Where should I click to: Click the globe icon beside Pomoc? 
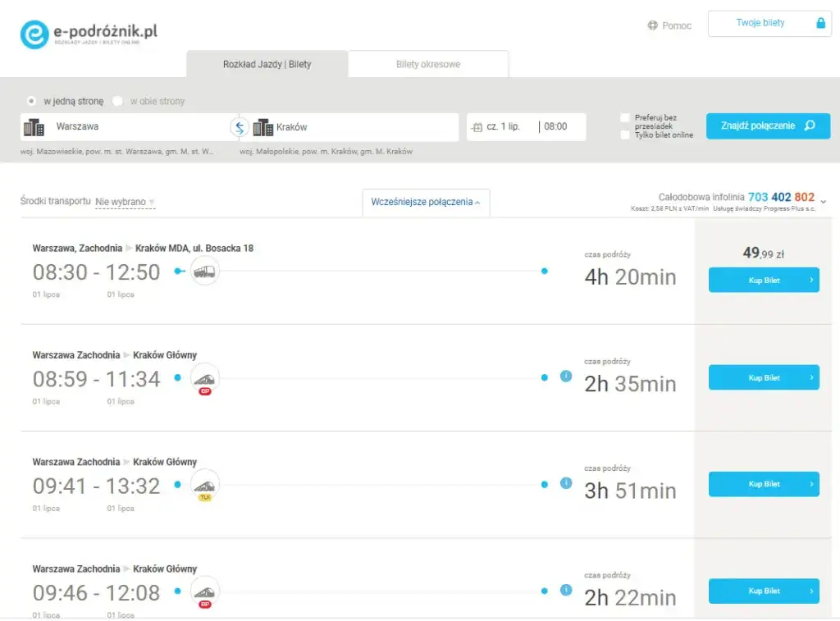(653, 25)
